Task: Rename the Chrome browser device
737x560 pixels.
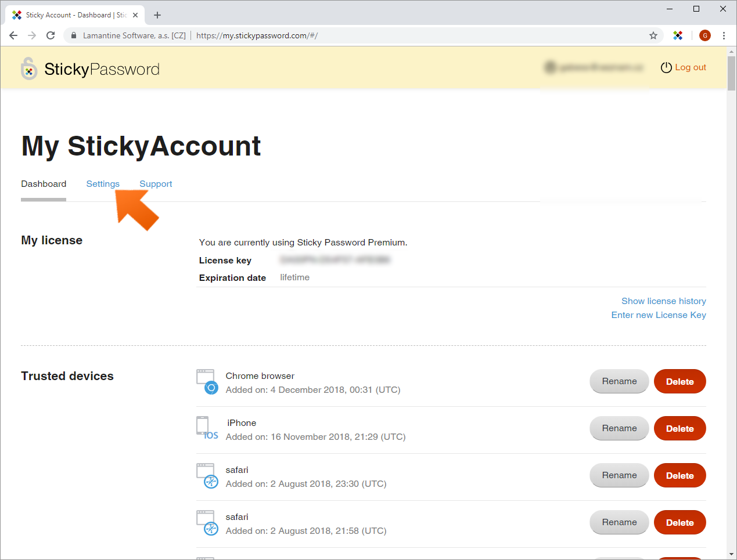Action: (x=619, y=381)
